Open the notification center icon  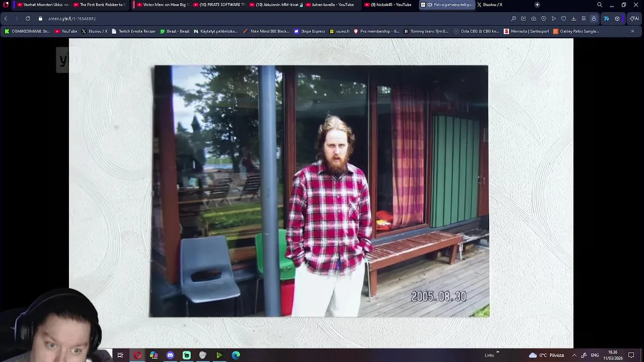click(631, 355)
